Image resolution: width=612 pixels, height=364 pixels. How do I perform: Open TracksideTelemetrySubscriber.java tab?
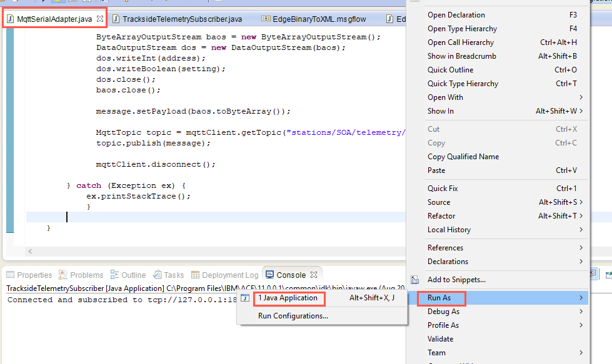[x=182, y=19]
